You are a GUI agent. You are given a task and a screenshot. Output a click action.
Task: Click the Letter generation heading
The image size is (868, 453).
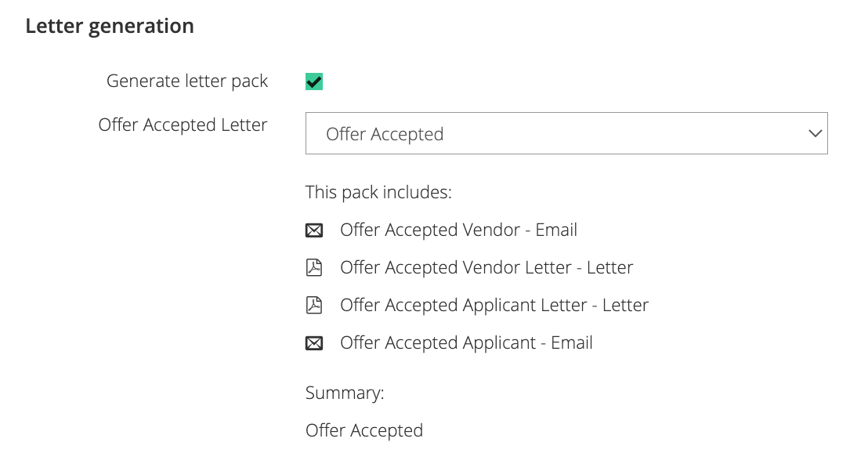point(110,26)
